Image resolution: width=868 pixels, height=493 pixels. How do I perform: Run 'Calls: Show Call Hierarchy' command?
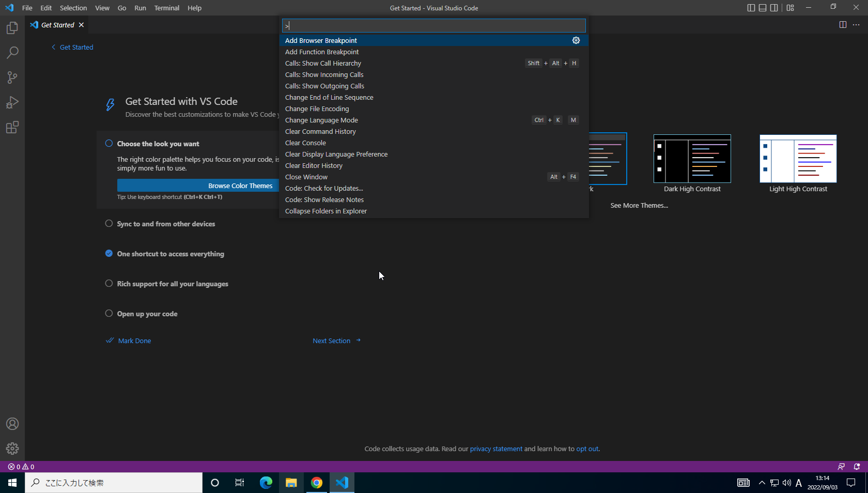[434, 63]
